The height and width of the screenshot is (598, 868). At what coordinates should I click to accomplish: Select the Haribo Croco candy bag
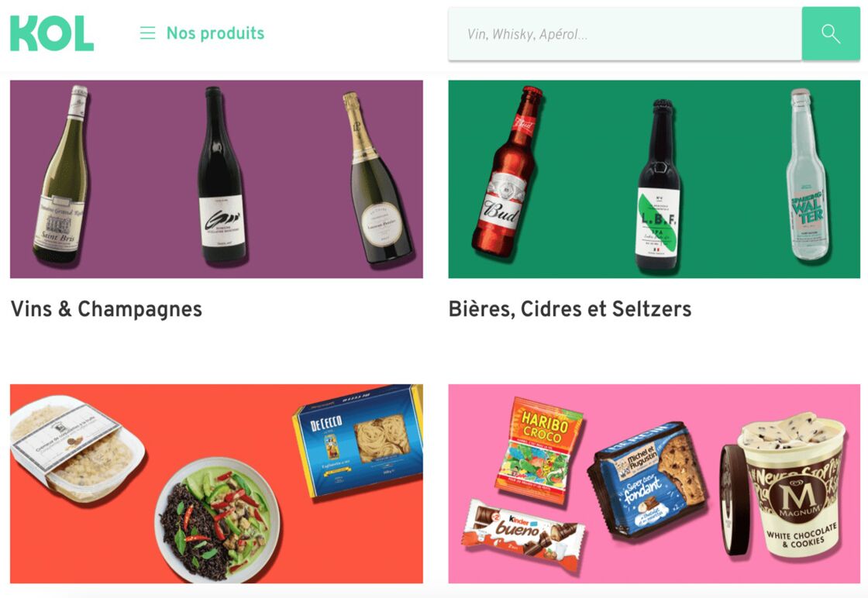click(x=539, y=450)
